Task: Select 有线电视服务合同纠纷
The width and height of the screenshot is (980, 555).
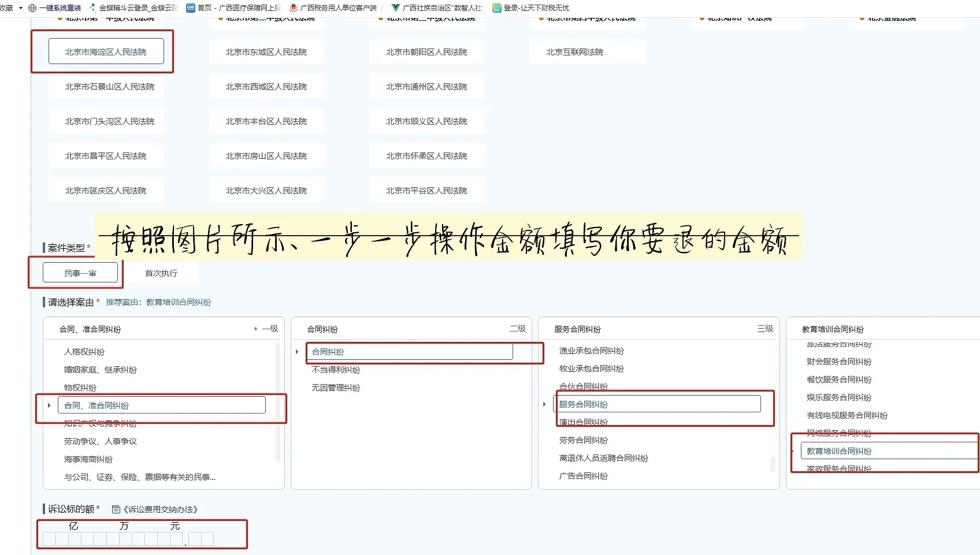Action: click(x=847, y=415)
